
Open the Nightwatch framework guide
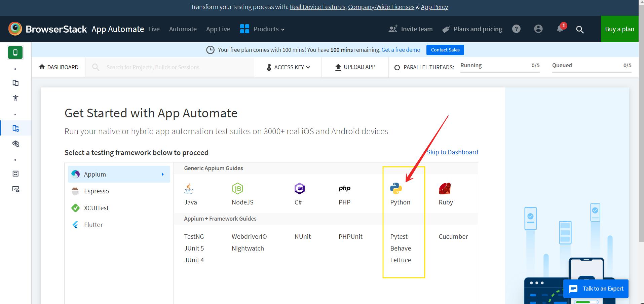click(x=248, y=248)
